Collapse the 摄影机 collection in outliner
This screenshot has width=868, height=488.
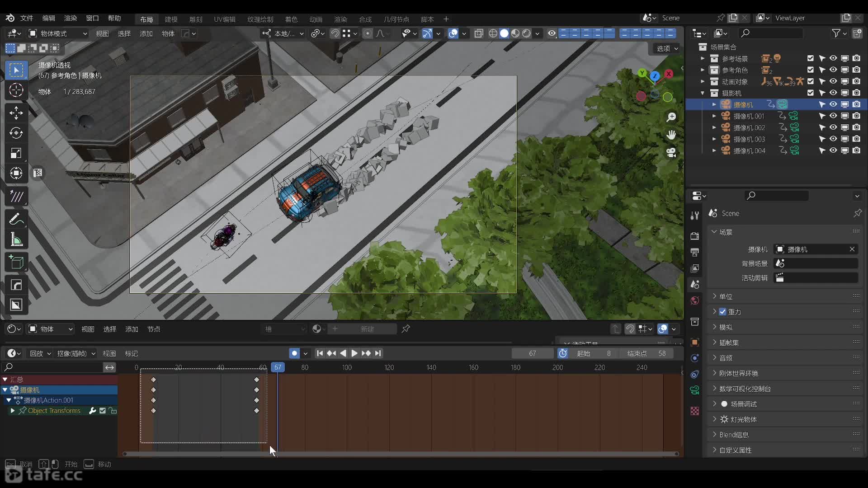coord(703,93)
